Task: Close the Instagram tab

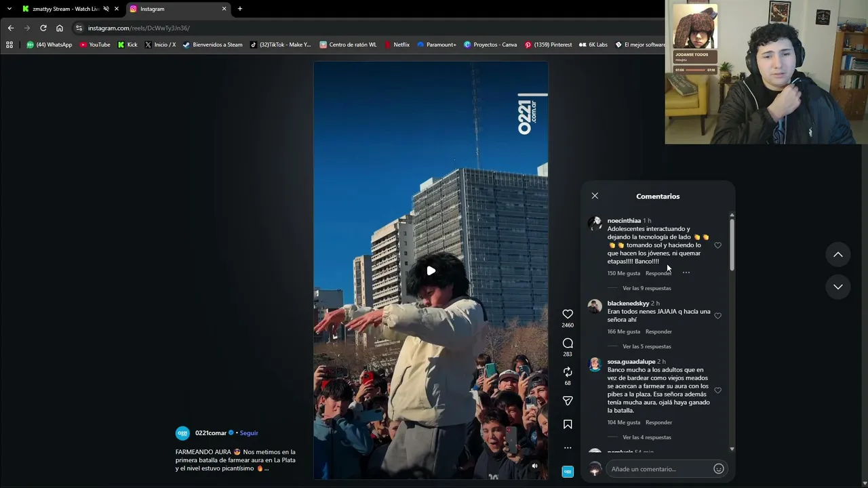Action: (224, 9)
